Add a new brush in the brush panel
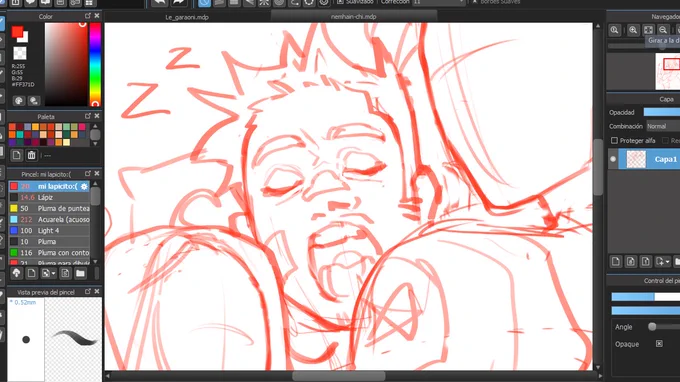The height and width of the screenshot is (382, 680). tap(31, 273)
